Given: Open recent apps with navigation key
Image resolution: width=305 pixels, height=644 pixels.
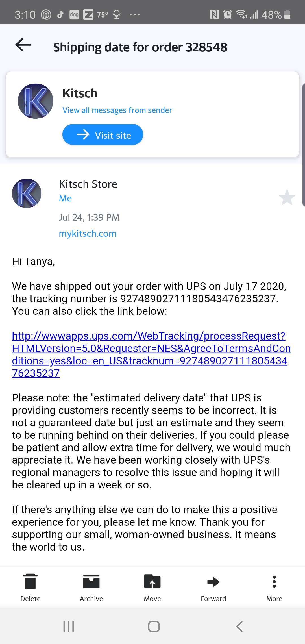Looking at the screenshot, I should [68, 626].
